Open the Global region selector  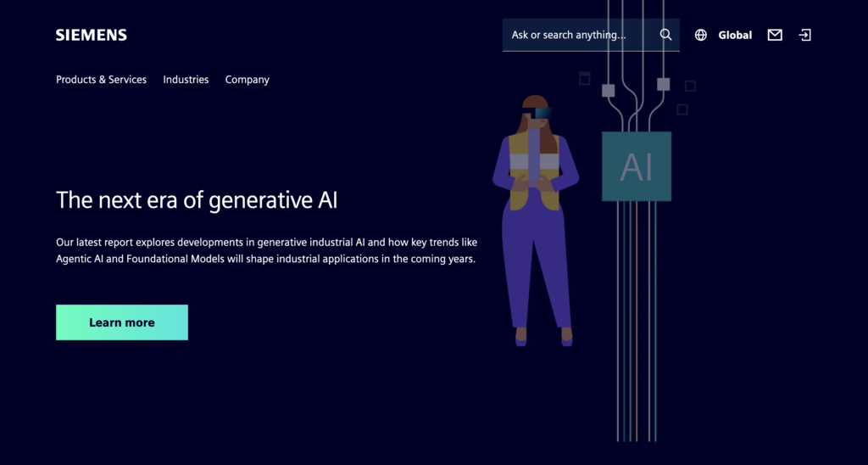pyautogui.click(x=734, y=35)
